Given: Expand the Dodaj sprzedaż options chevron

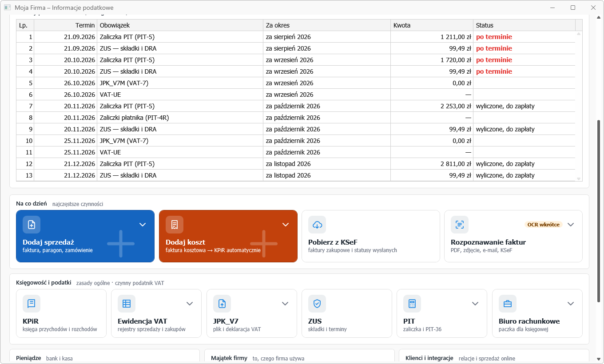Looking at the screenshot, I should [x=143, y=225].
